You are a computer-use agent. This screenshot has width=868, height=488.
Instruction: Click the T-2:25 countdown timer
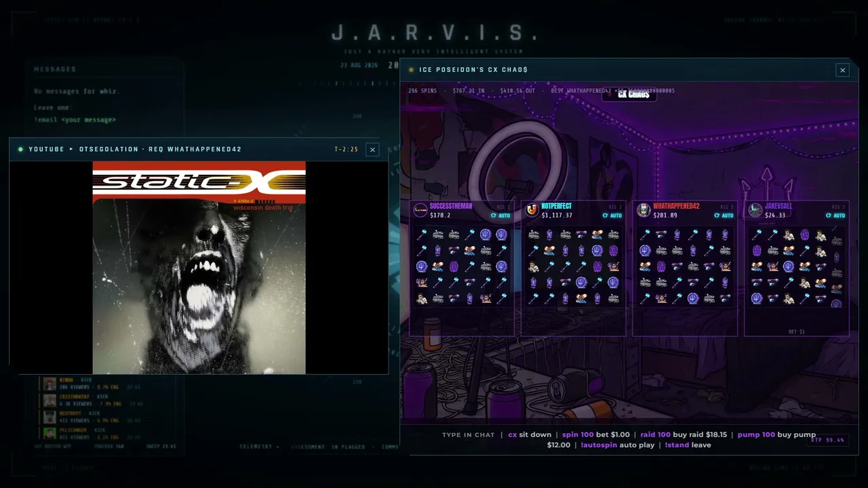click(x=346, y=150)
